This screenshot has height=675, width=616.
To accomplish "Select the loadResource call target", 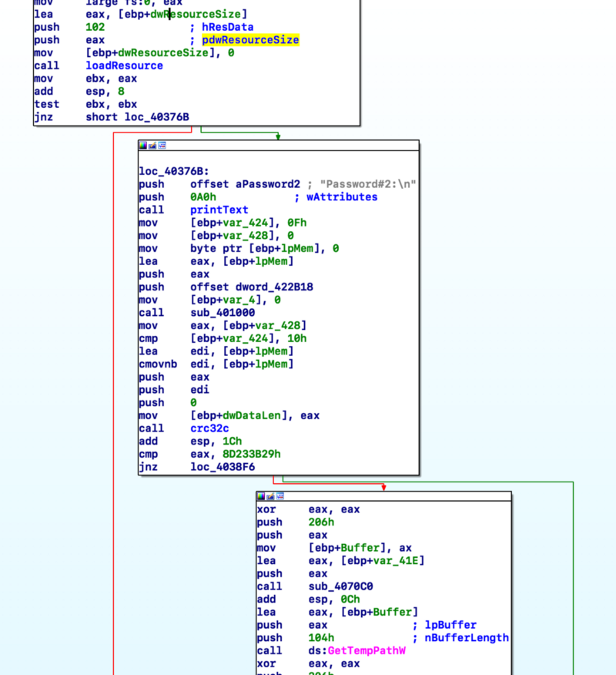I will (x=124, y=65).
